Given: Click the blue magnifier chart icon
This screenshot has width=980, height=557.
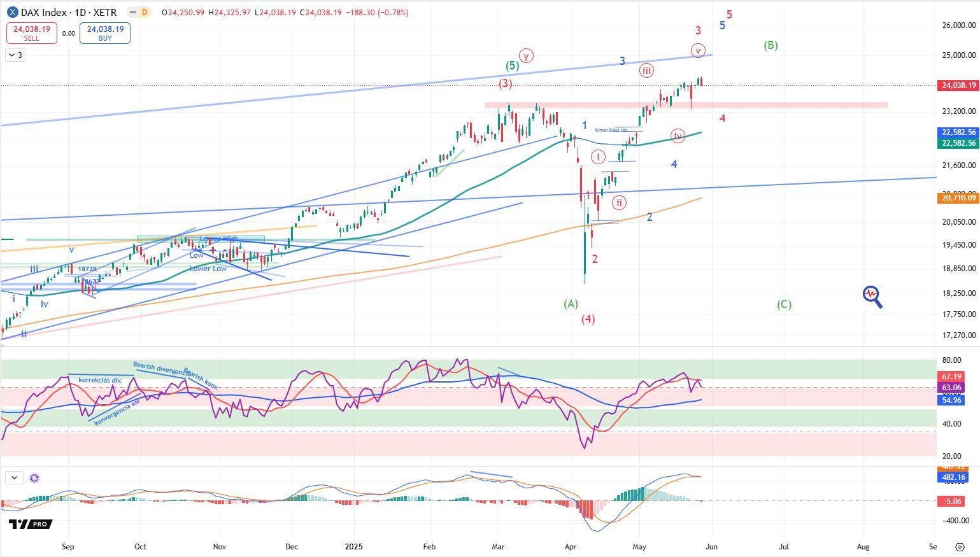Looking at the screenshot, I should tap(872, 296).
